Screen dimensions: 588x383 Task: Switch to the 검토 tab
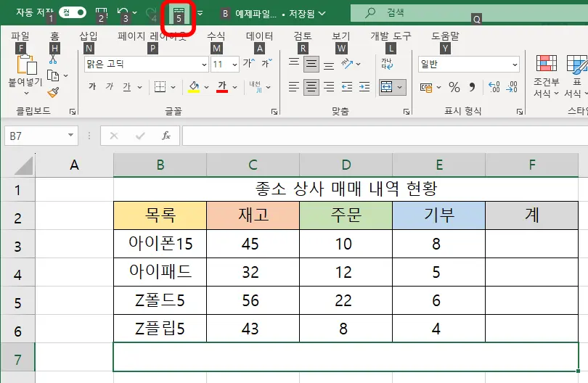click(303, 36)
